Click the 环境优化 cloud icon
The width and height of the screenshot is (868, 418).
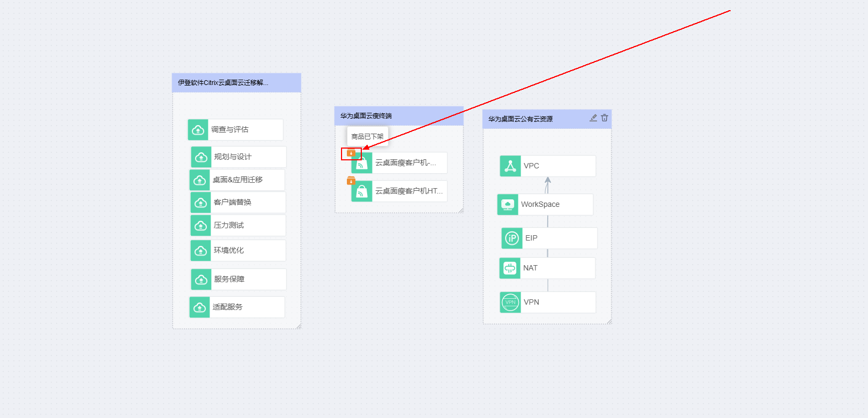(201, 251)
